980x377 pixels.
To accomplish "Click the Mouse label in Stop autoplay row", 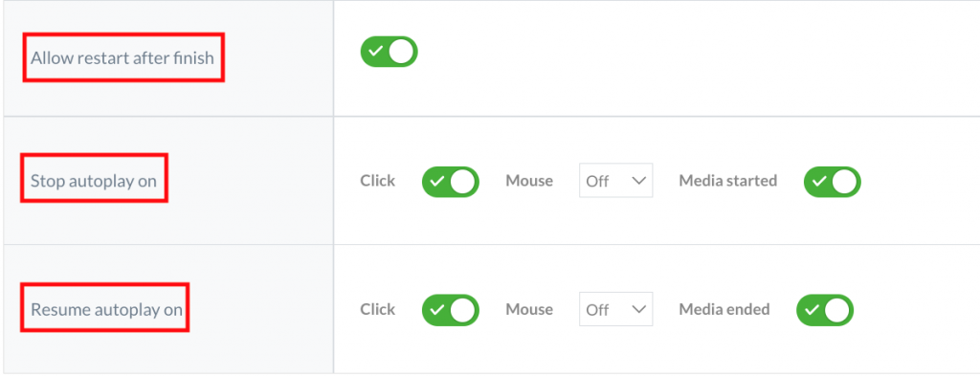I will [x=529, y=181].
